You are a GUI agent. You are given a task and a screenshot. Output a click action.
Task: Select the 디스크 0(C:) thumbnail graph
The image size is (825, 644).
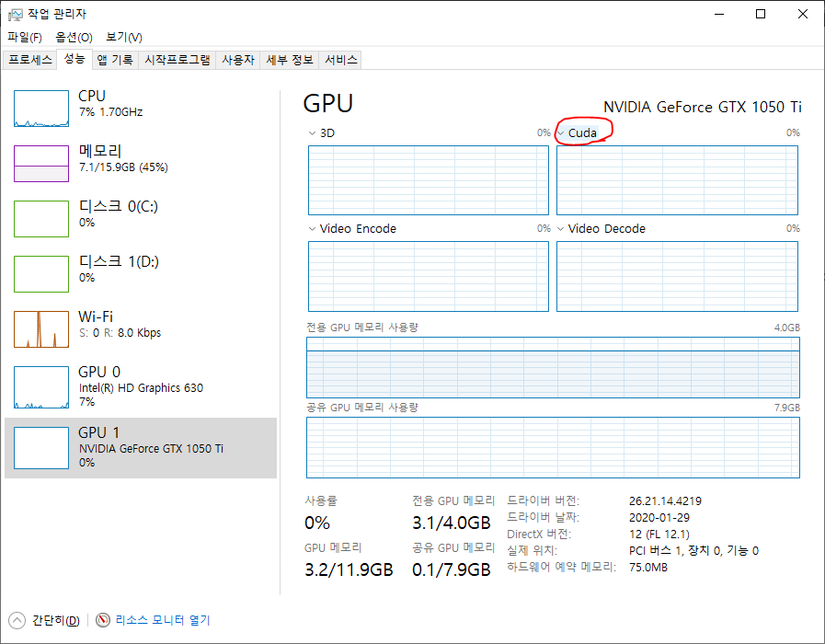pos(41,219)
